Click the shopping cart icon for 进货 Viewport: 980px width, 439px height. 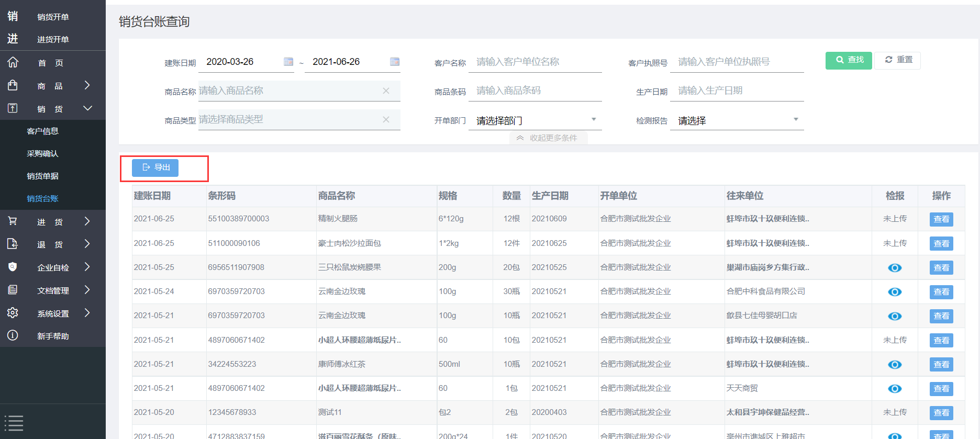coord(13,221)
